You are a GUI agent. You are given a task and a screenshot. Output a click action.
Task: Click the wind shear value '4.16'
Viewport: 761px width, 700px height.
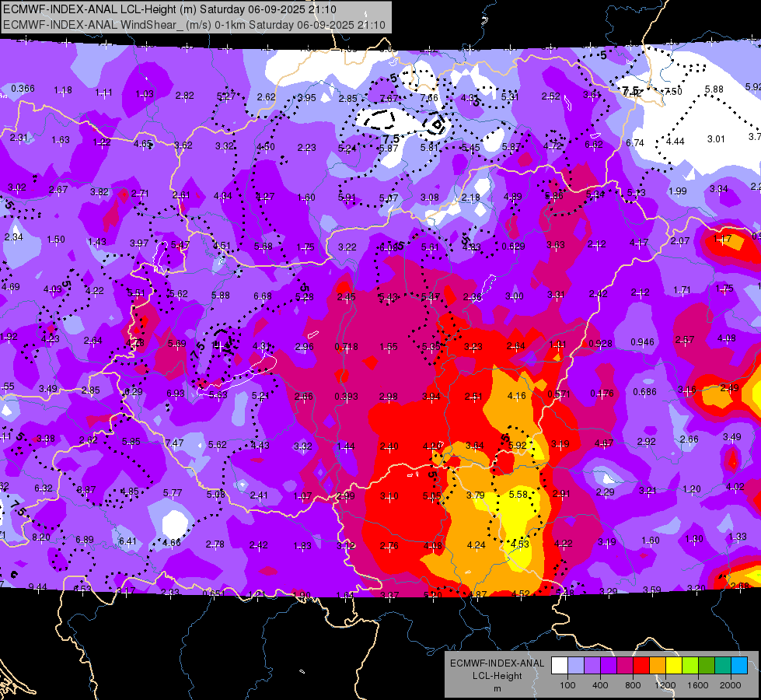click(x=516, y=395)
